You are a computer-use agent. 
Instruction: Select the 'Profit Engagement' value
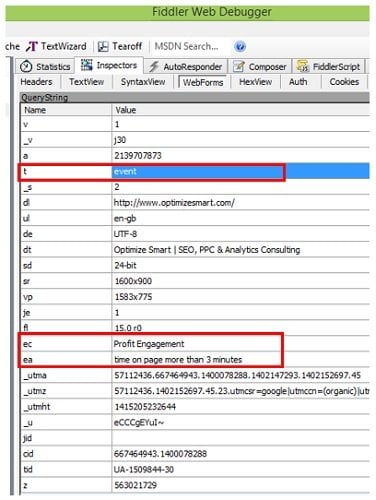[x=149, y=344]
